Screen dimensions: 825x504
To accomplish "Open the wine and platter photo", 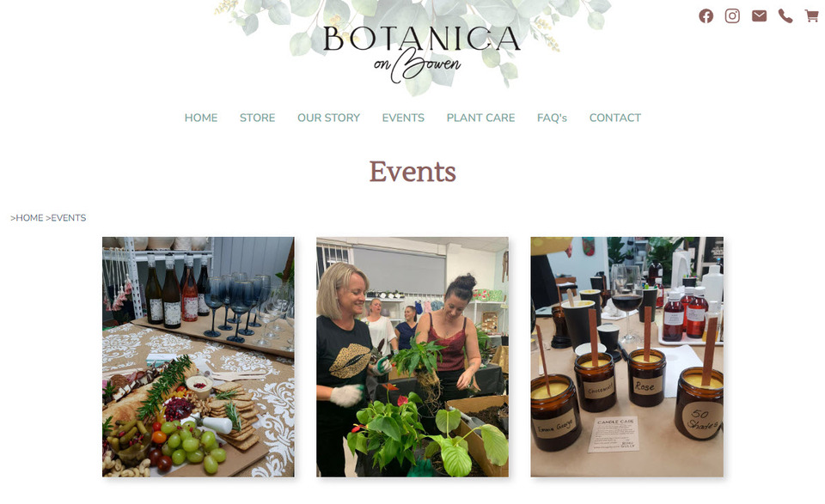I will (x=199, y=357).
